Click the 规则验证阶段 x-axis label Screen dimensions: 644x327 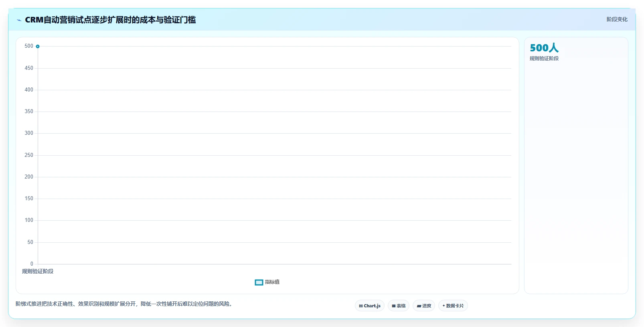[38, 272]
